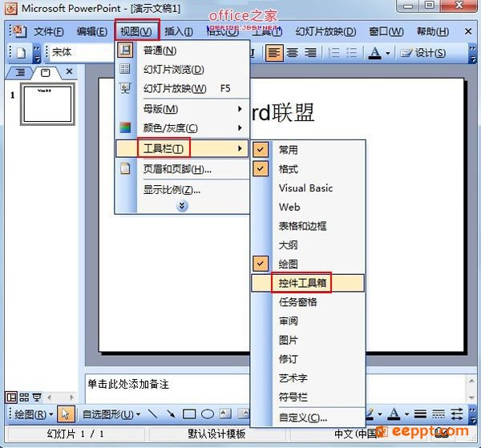Image resolution: width=481 pixels, height=448 pixels.
Task: Enable the 表格和边框 toolbar
Action: 308,226
